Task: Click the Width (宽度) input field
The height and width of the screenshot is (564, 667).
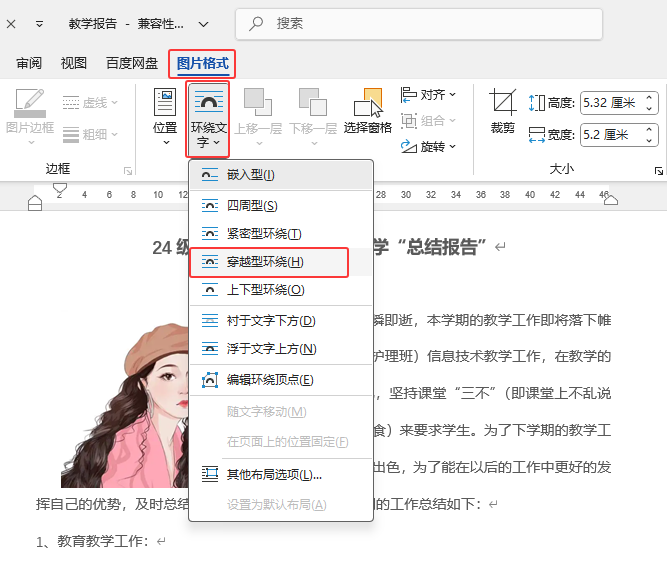Action: click(611, 135)
